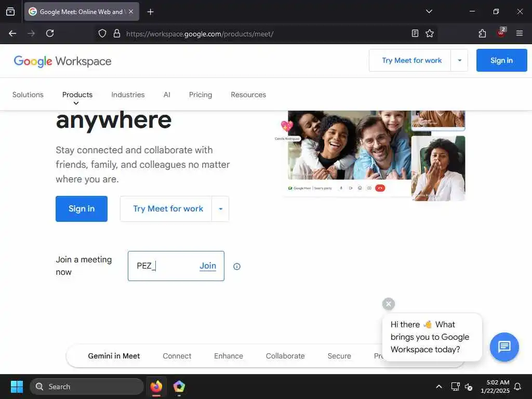Viewport: 532px width, 399px height.
Task: Open the Products menu
Action: coord(77,95)
